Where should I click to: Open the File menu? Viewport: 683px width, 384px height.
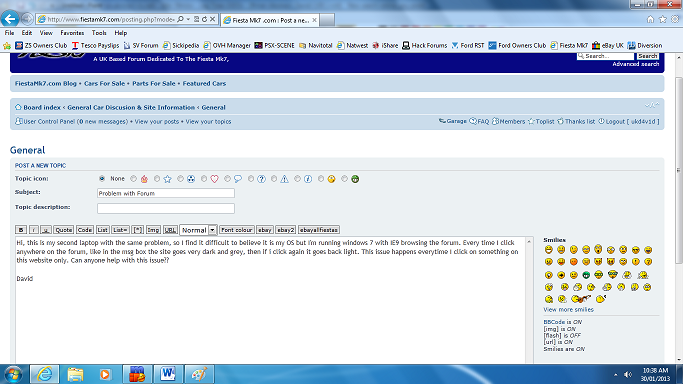tap(10, 33)
